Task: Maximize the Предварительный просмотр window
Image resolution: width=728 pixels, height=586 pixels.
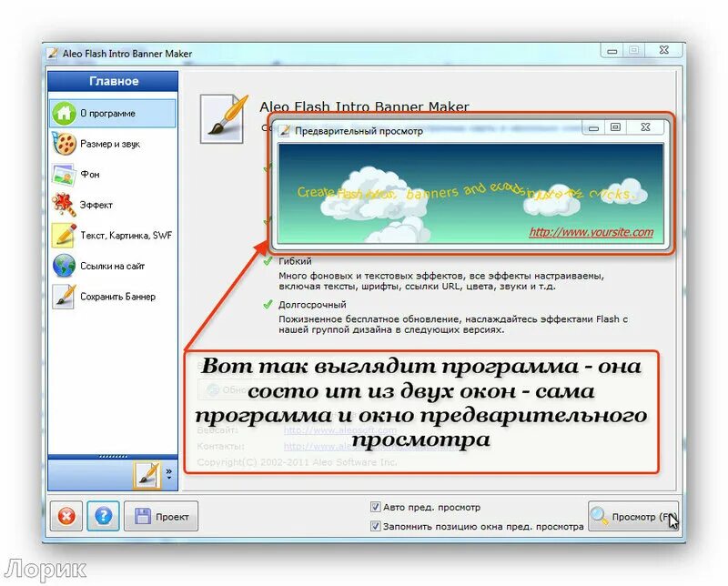Action: tap(615, 127)
